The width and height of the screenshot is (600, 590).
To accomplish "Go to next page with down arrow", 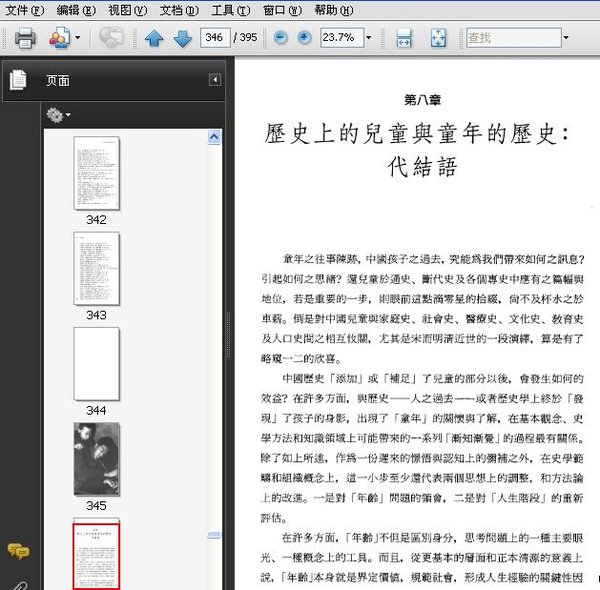I will (182, 39).
